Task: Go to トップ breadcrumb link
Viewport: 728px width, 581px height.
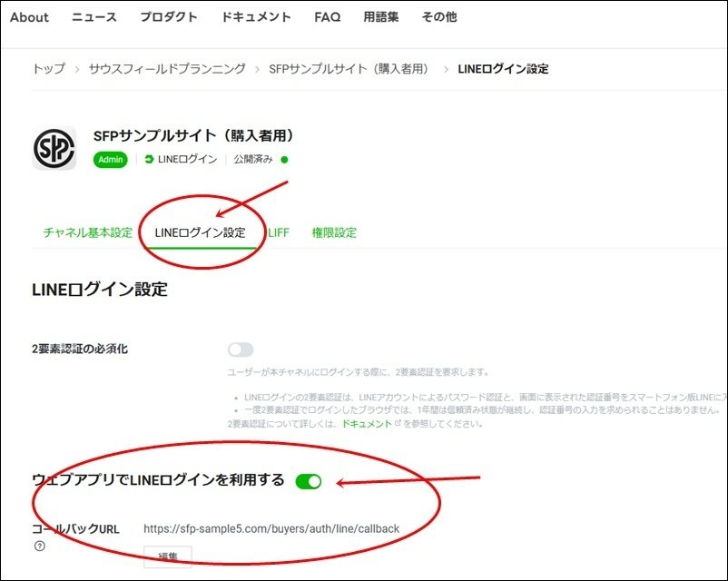Action: 49,69
